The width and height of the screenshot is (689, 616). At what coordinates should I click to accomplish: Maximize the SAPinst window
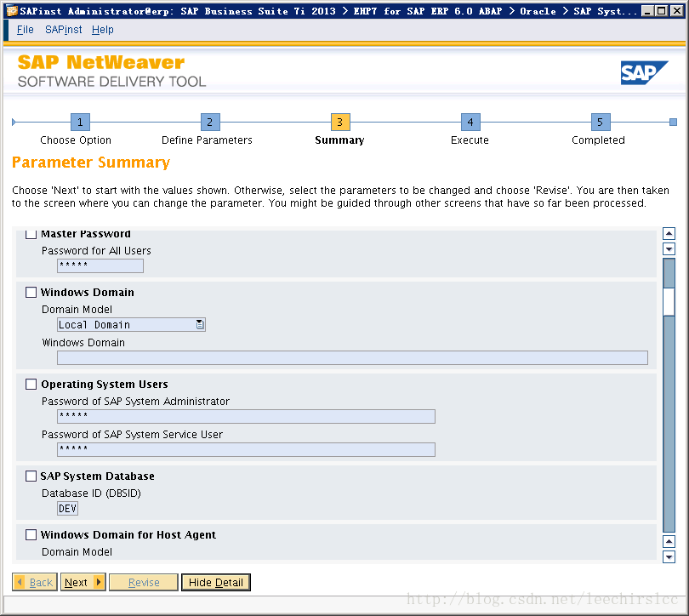point(661,10)
